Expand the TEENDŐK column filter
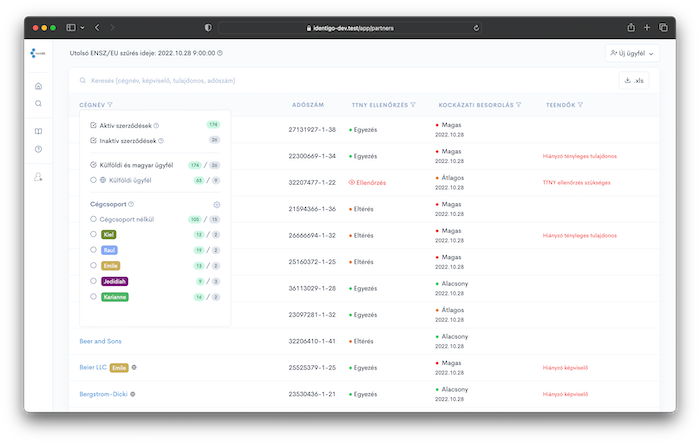This screenshot has height=444, width=700. (x=580, y=104)
